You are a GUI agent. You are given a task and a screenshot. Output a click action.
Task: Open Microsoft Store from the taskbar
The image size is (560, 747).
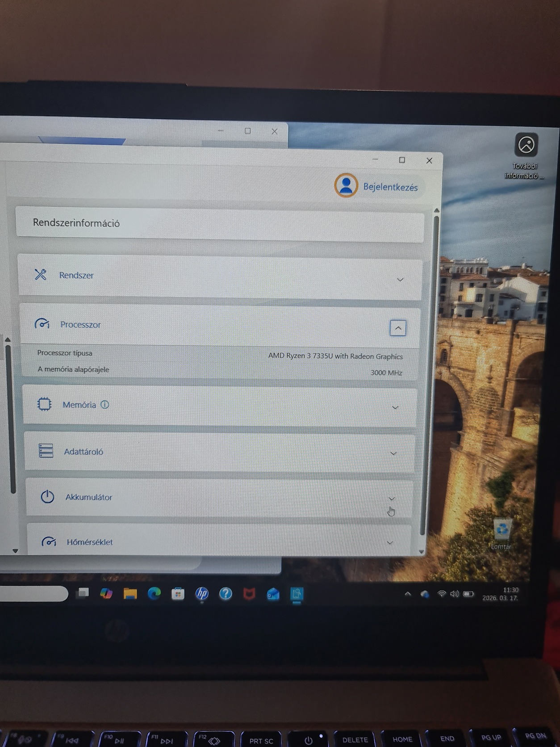tap(178, 594)
